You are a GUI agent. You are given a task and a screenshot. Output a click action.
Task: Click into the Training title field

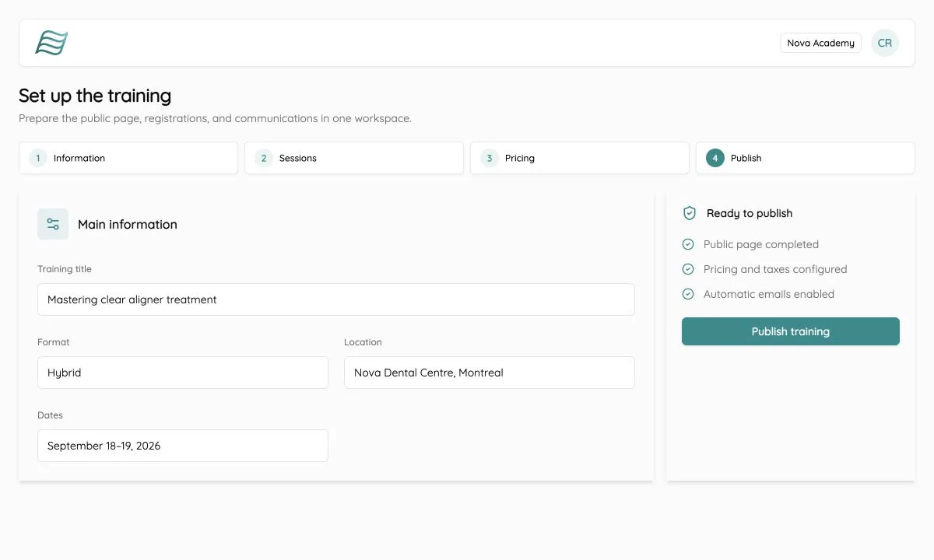pos(336,299)
